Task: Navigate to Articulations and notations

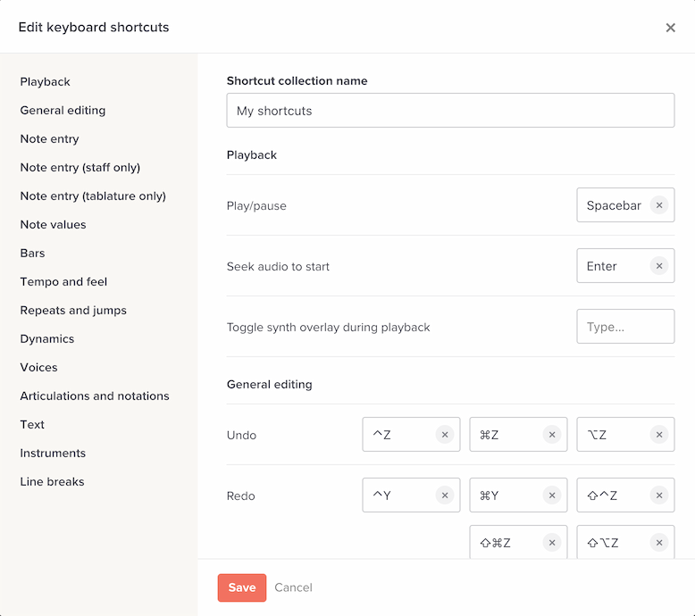Action: pos(95,396)
